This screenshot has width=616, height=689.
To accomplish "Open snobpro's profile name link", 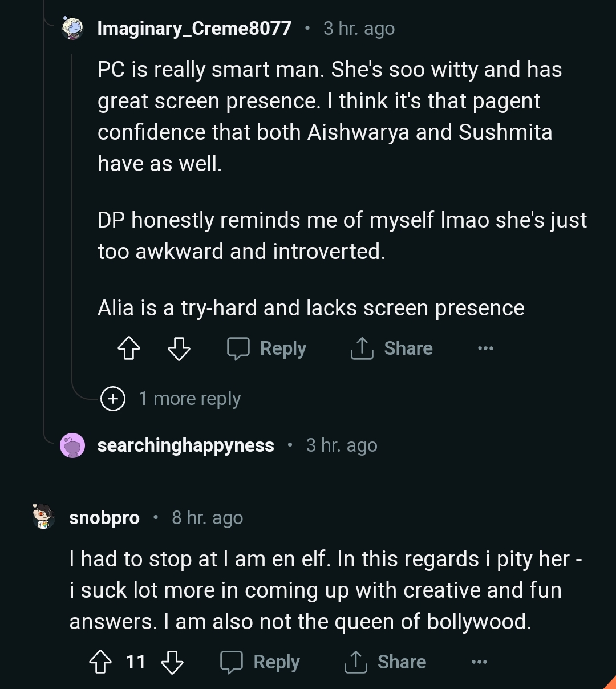I will coord(104,518).
